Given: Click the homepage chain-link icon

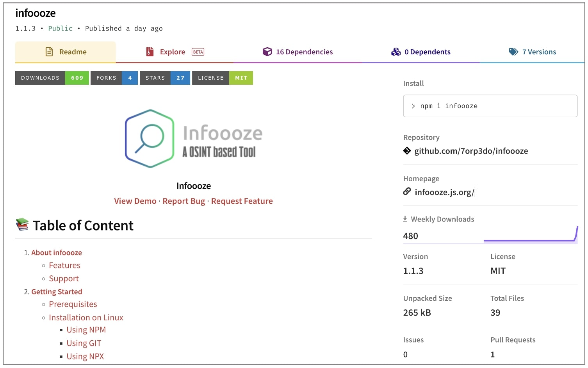Looking at the screenshot, I should (407, 191).
